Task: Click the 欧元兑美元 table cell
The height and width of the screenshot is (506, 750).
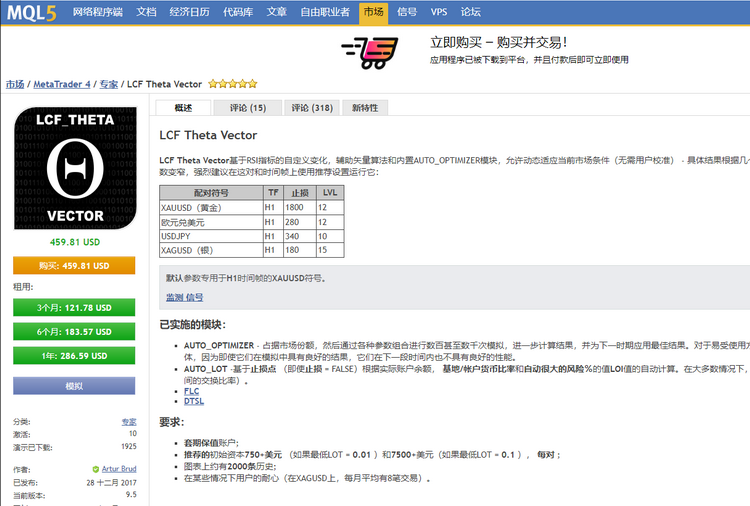Action: click(211, 222)
